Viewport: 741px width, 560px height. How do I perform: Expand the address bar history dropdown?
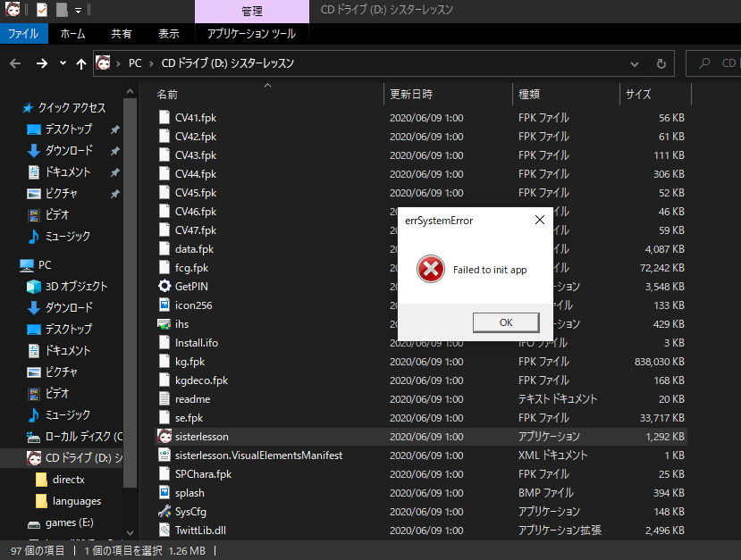coord(636,63)
